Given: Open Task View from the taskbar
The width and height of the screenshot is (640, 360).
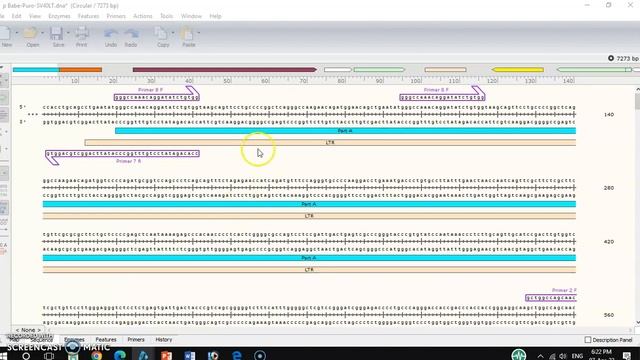Looking at the screenshot, I should coord(49,356).
